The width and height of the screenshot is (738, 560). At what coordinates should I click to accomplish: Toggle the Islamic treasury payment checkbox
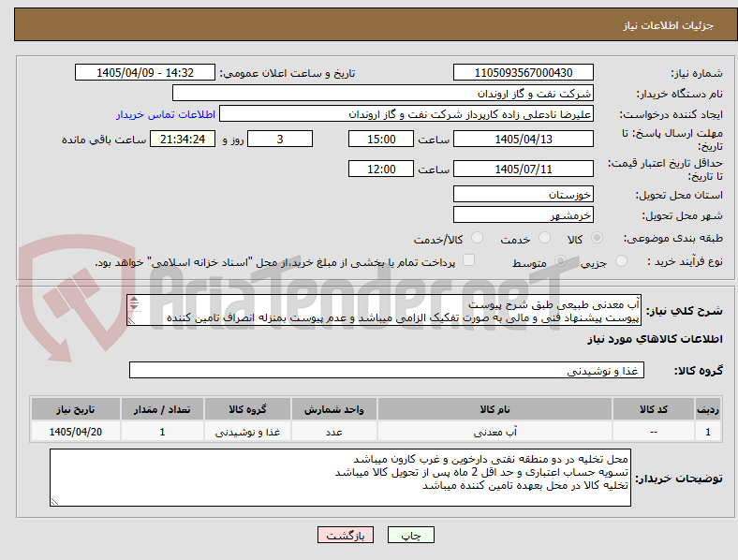[x=469, y=260]
